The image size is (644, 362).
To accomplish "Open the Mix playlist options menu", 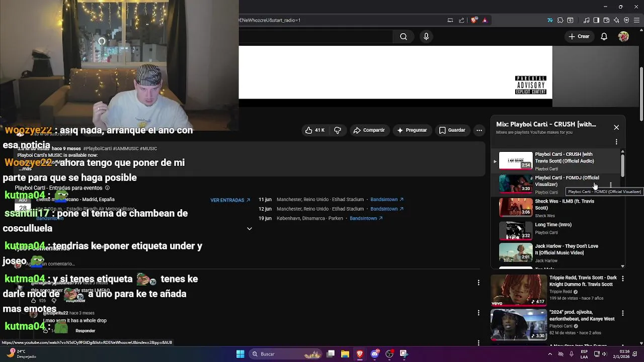I will pos(616,142).
